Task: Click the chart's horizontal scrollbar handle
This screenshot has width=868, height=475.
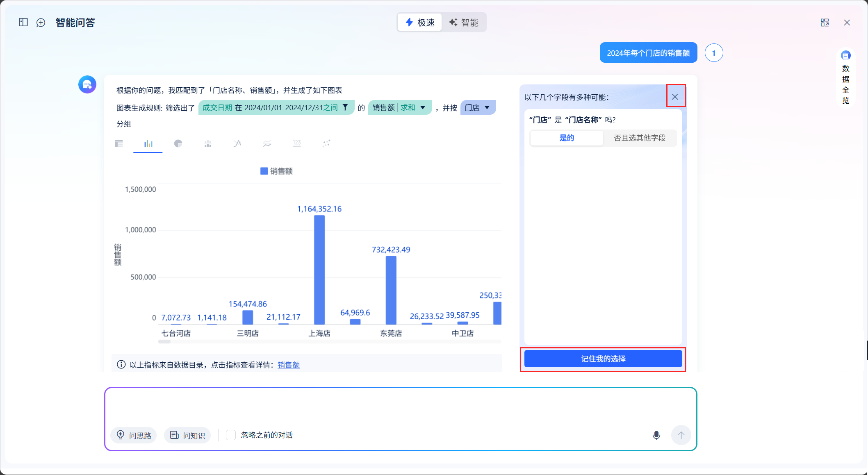Action: [x=164, y=341]
